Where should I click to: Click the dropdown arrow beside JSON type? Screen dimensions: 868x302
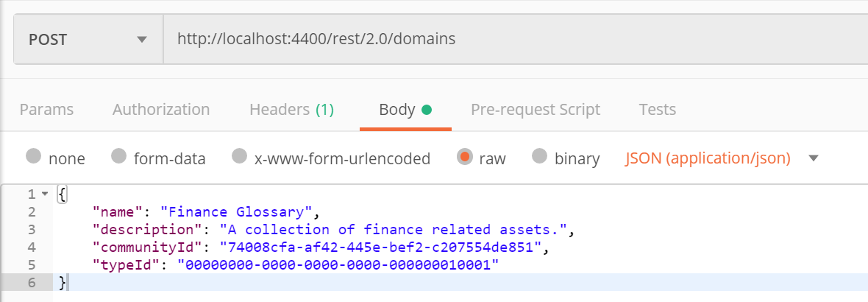(x=813, y=158)
